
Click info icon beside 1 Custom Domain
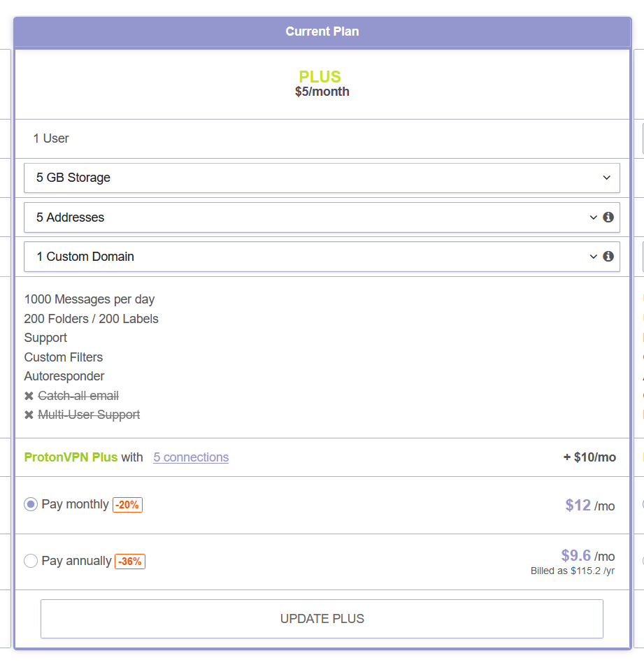click(x=608, y=256)
